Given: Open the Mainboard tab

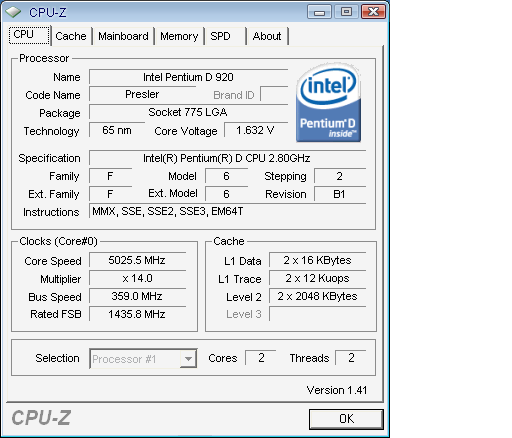Looking at the screenshot, I should (x=123, y=36).
